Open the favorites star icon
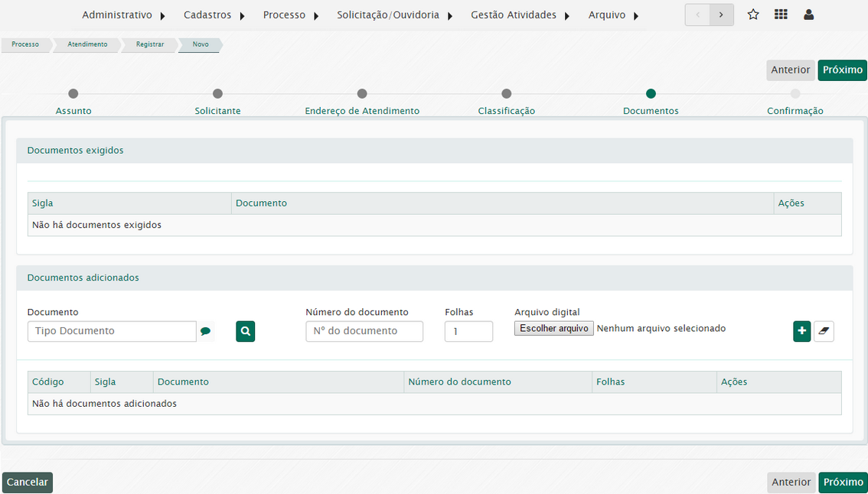The height and width of the screenshot is (494, 868). coord(753,15)
